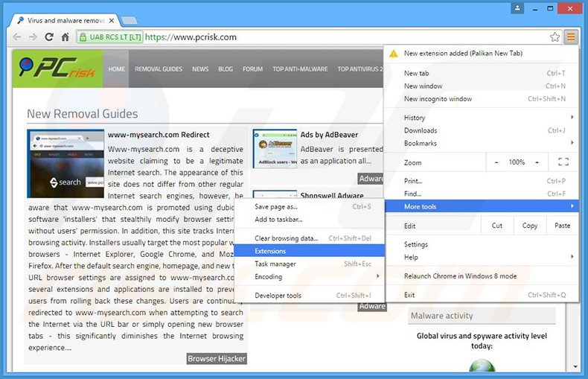Choose Print... from the menu
The image size is (588, 379).
click(481, 181)
